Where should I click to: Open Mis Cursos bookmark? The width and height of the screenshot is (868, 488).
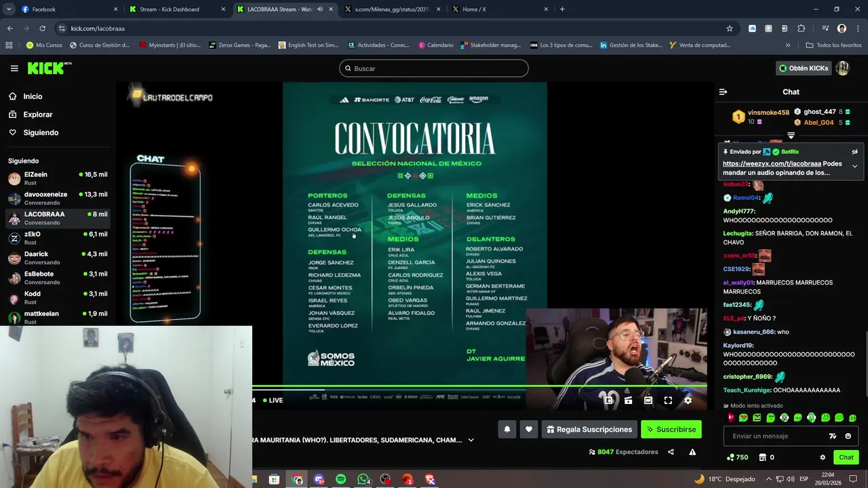[44, 45]
